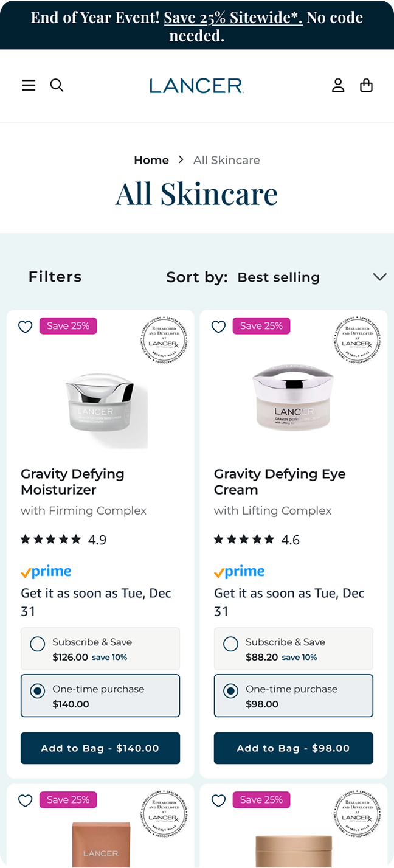This screenshot has width=394, height=868.
Task: Choose One-time purchase for $140.00
Action: 38,691
